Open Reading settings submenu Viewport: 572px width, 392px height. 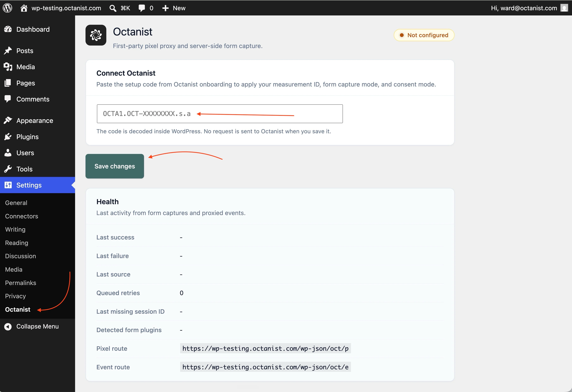[17, 243]
